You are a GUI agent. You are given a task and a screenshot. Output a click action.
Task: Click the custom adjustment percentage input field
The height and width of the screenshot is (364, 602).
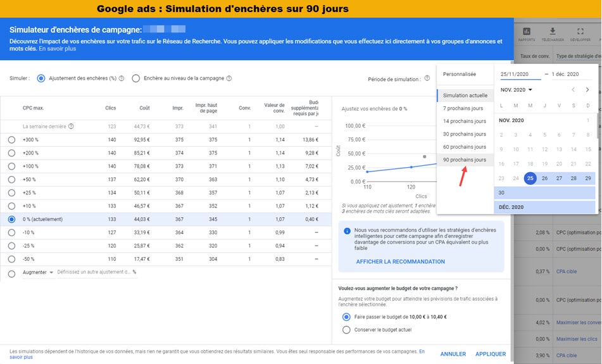(x=96, y=272)
